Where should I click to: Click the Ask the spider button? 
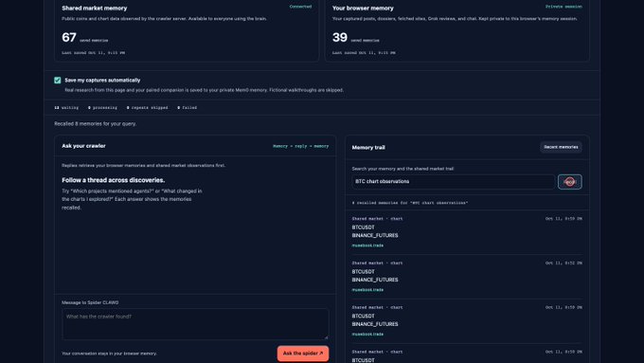click(303, 354)
